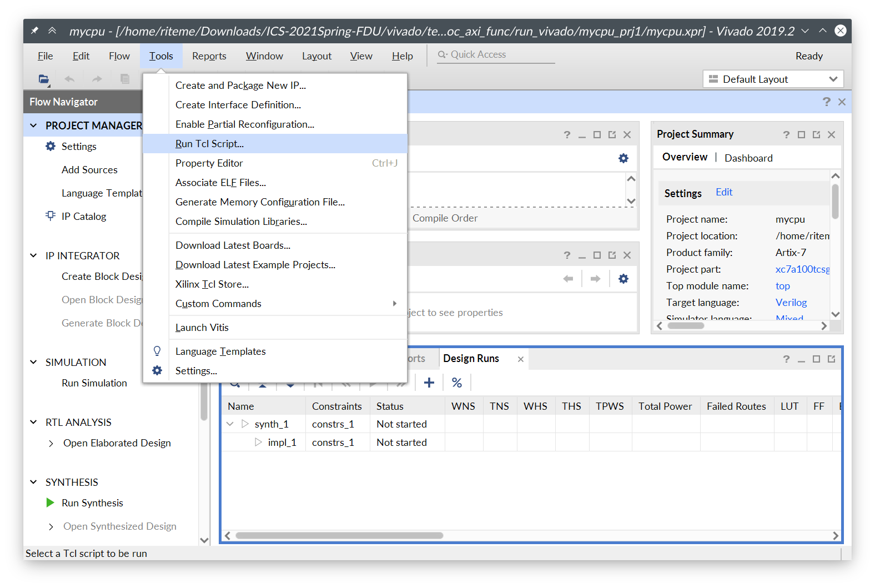Open the xc7a100tcsg project part link
This screenshot has height=588, width=875.
tap(802, 269)
